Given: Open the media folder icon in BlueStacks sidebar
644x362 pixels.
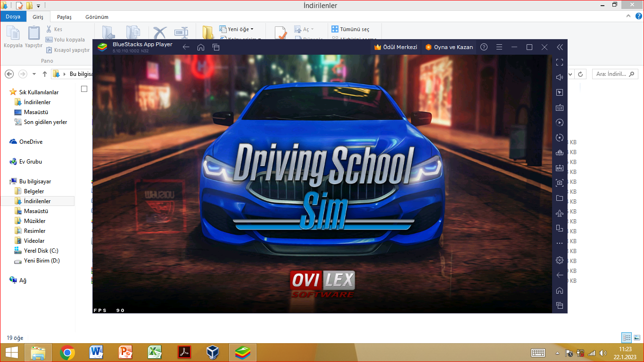Looking at the screenshot, I should point(560,198).
